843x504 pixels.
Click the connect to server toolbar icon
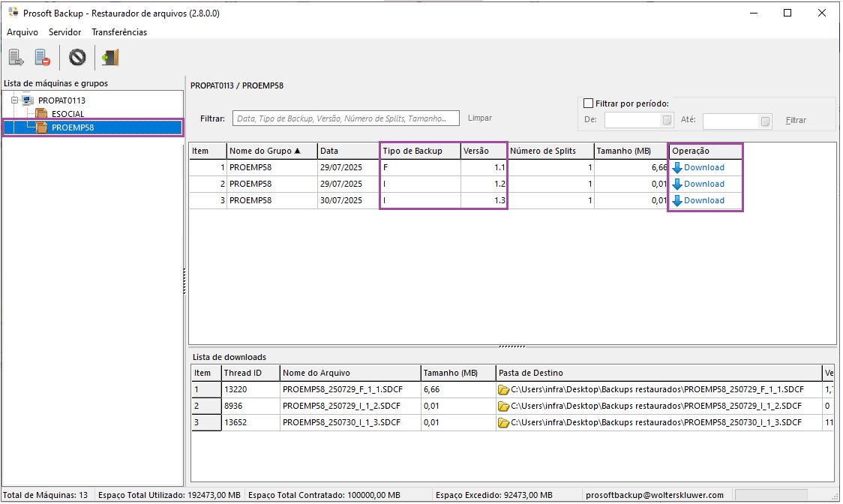click(16, 57)
